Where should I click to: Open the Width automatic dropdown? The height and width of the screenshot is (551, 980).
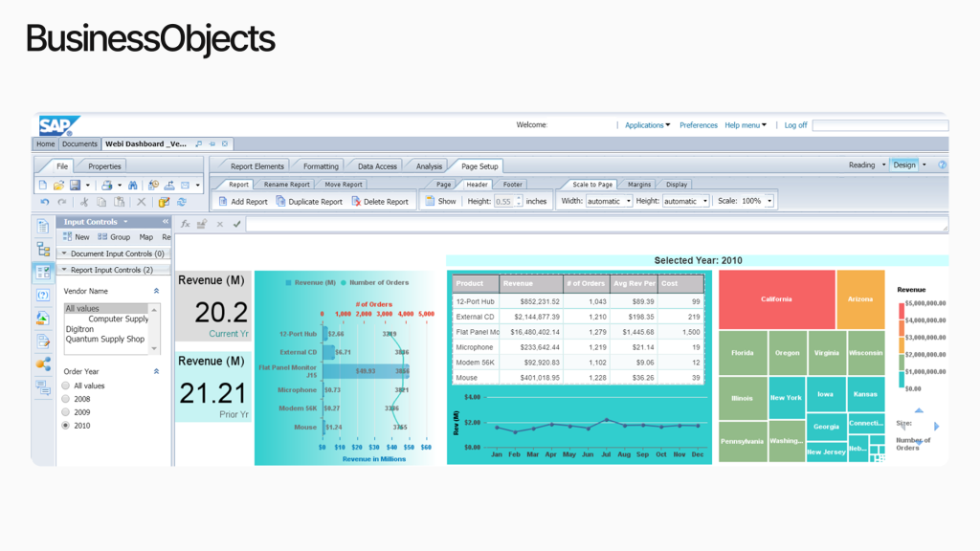tap(609, 202)
